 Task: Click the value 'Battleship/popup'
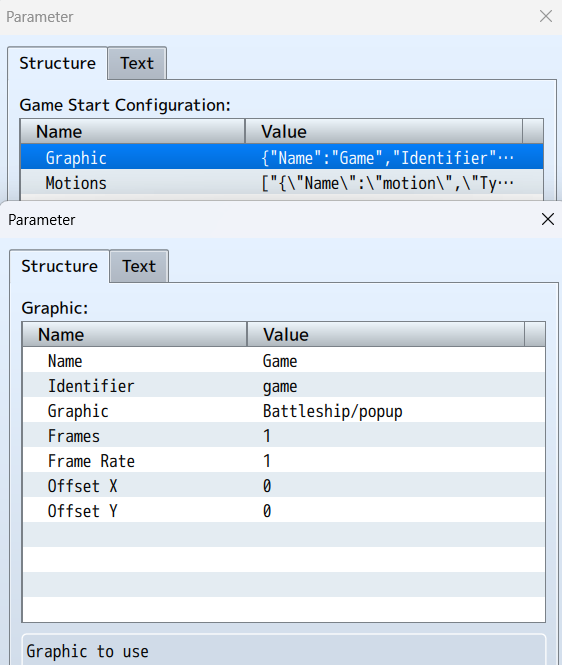(333, 411)
